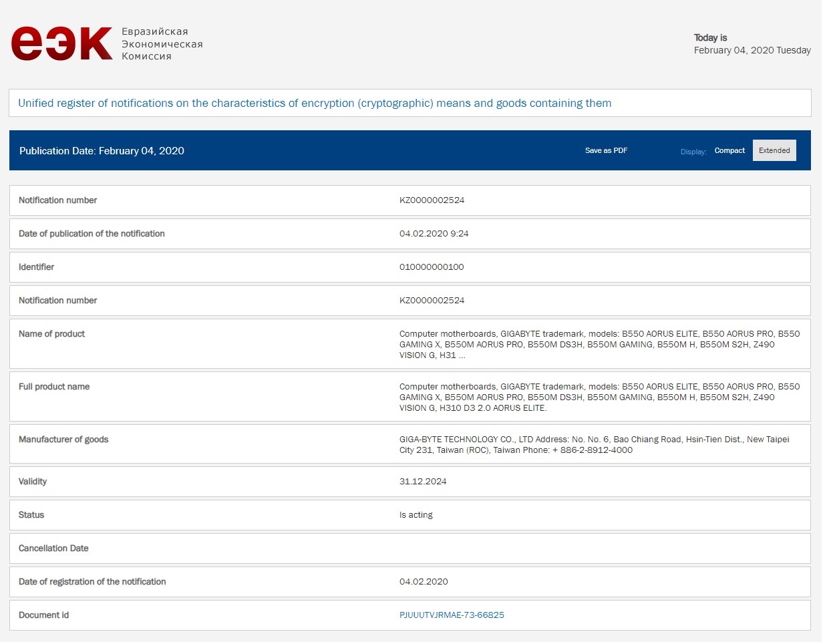Click the Full product name label
The height and width of the screenshot is (644, 823).
[x=54, y=386]
